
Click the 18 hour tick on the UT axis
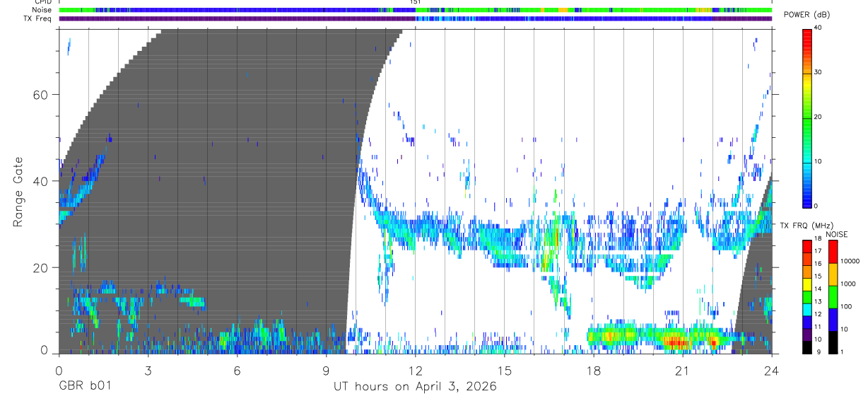click(594, 371)
